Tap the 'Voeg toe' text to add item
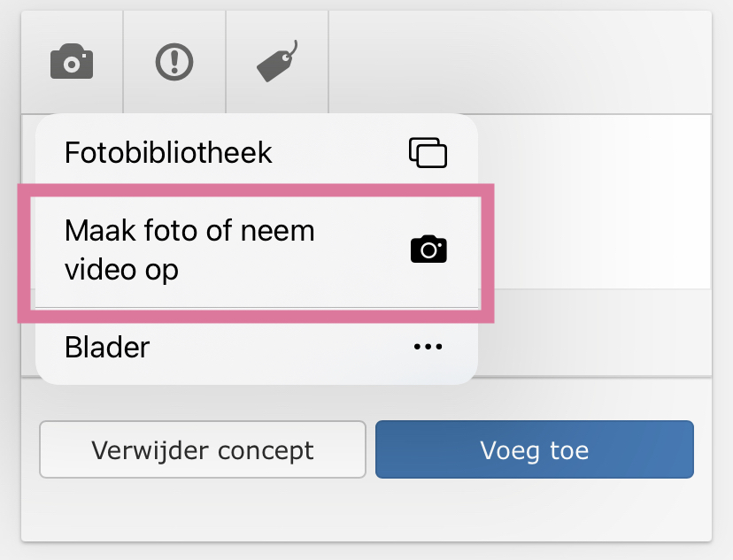 click(535, 450)
